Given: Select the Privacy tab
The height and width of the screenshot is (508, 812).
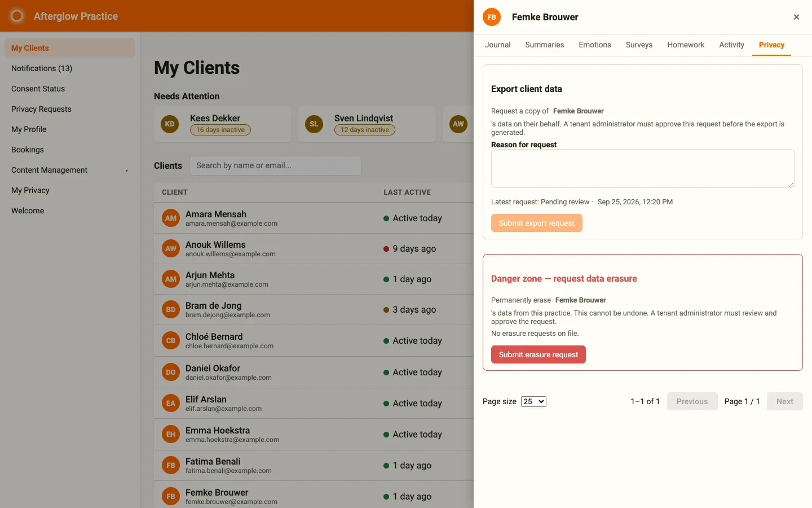Looking at the screenshot, I should (771, 45).
